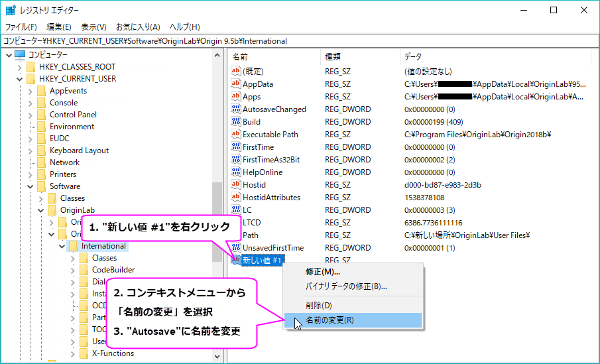Image resolution: width=600 pixels, height=364 pixels.
Task: Click the Hostid data d000-bd87-e983-2d3b
Action: 443,185
